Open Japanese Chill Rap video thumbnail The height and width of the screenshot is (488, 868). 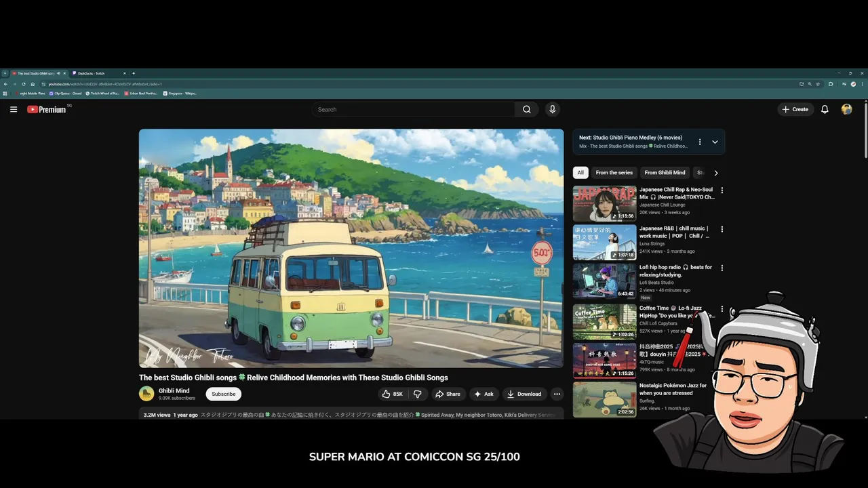coord(604,204)
